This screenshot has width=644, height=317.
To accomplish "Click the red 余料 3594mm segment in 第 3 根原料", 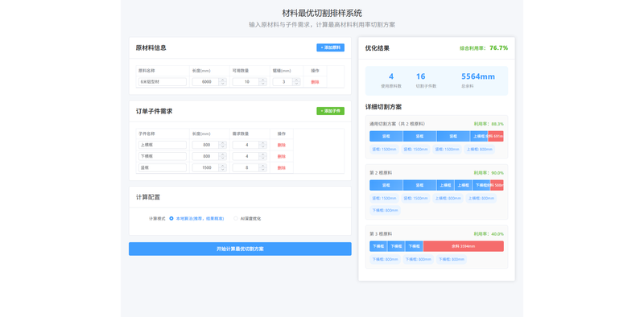I will pyautogui.click(x=464, y=246).
